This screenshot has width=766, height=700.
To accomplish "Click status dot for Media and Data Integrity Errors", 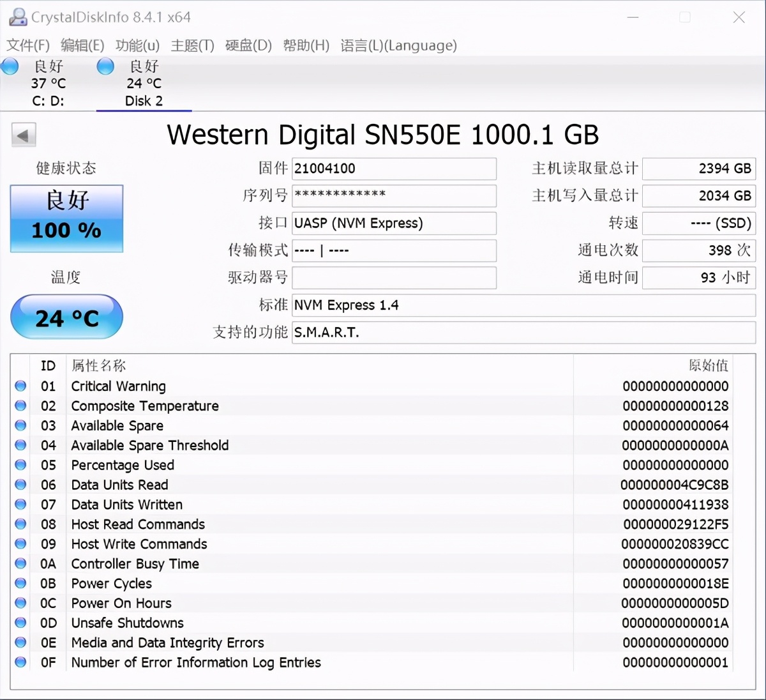I will (20, 643).
